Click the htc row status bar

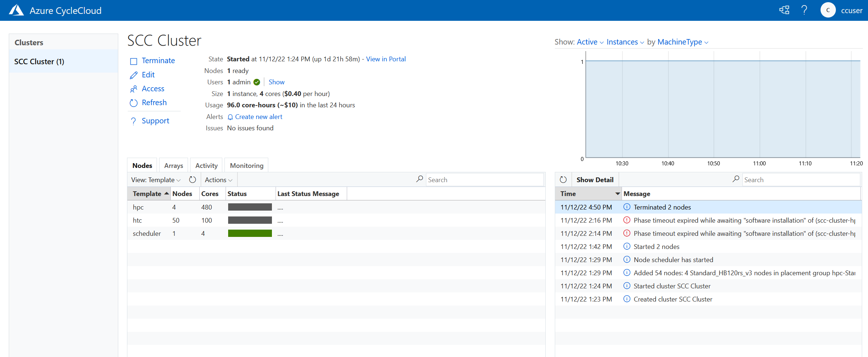(x=250, y=220)
